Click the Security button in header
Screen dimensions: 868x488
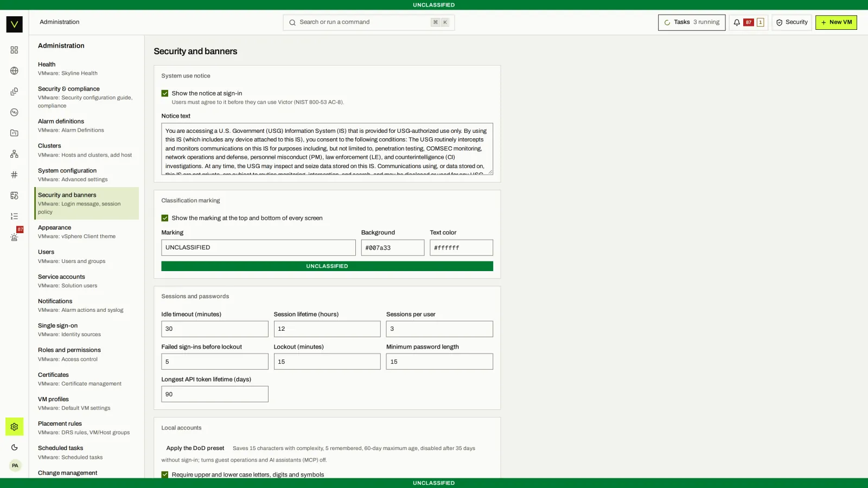coord(792,22)
